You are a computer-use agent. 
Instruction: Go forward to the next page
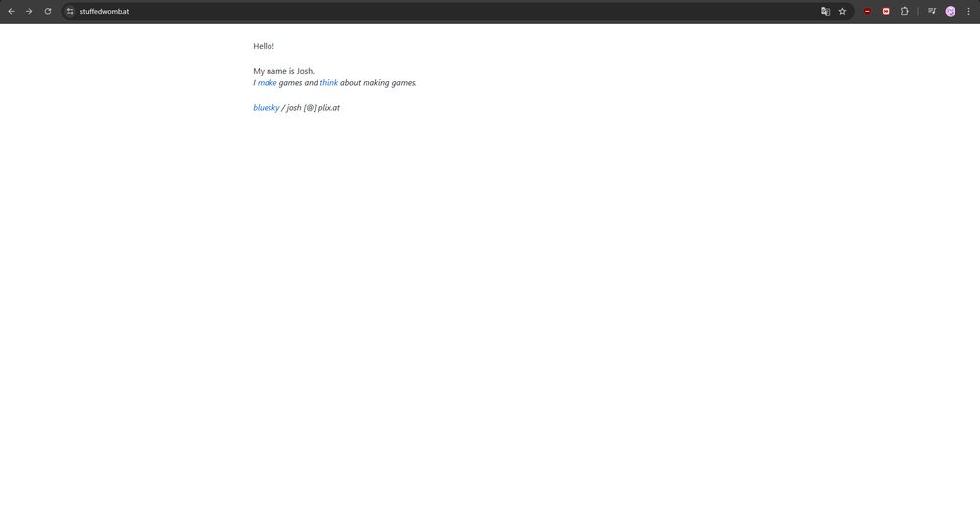(x=29, y=11)
